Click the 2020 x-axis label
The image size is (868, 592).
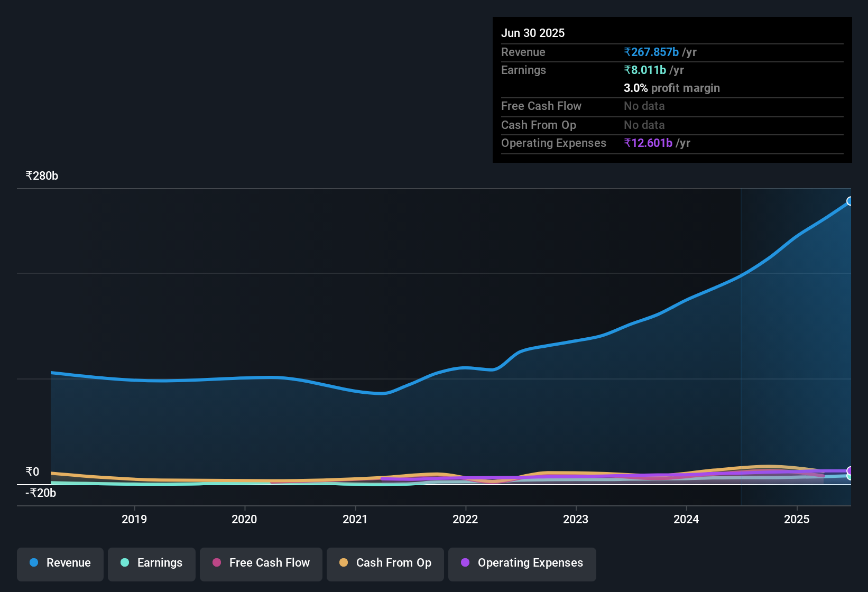tap(244, 519)
